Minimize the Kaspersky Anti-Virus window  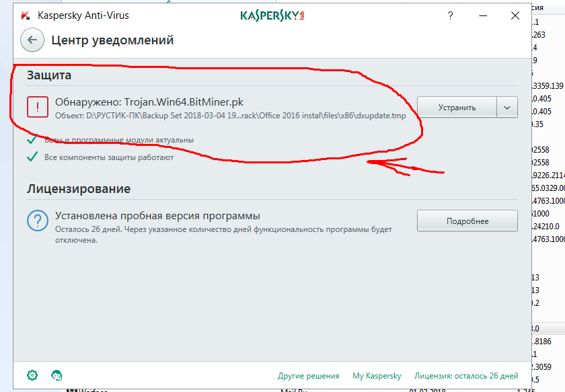point(483,15)
